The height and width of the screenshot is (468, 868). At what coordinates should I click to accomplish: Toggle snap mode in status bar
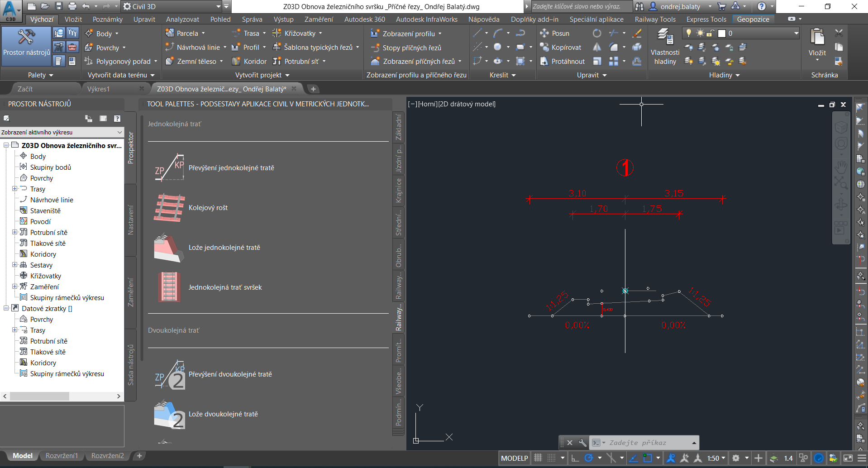coord(551,458)
